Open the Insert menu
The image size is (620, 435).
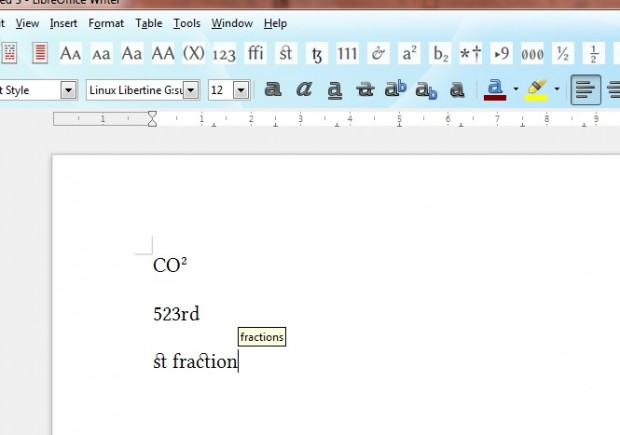point(63,24)
